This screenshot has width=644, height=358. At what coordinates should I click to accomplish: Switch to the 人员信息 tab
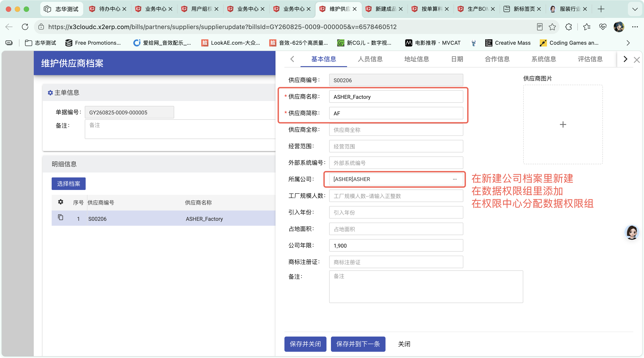[370, 59]
